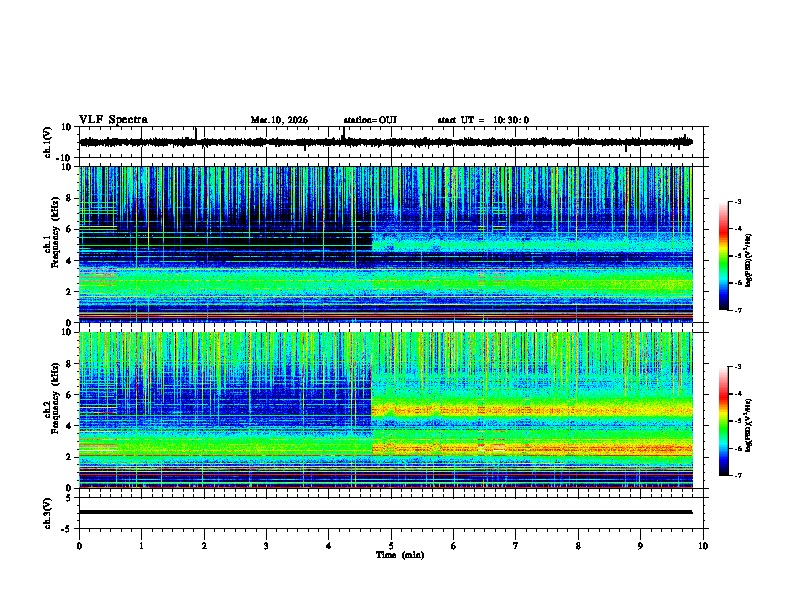This screenshot has width=792, height=612.
Task: Click the "ch.1(V)" waveform axis label
Action: click(x=48, y=142)
